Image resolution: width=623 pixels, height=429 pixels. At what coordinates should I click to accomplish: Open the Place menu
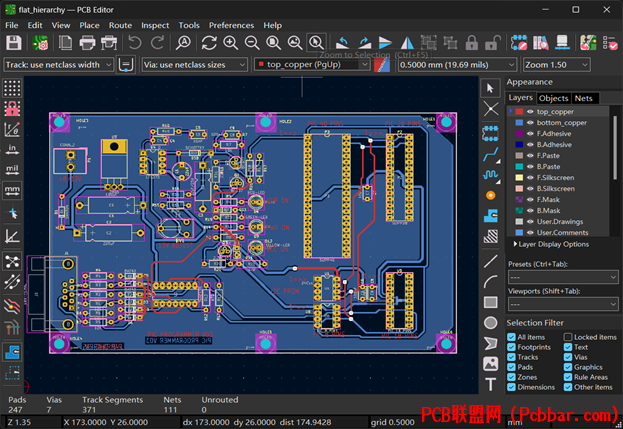(x=89, y=25)
